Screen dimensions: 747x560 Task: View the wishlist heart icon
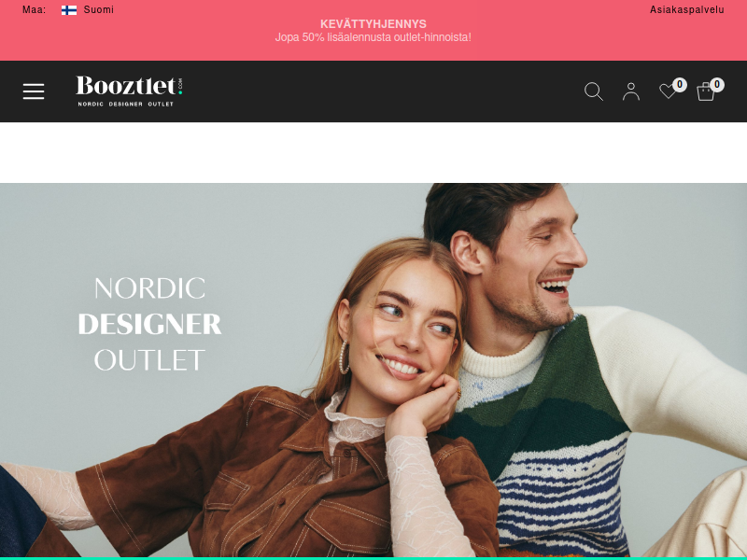(x=668, y=91)
